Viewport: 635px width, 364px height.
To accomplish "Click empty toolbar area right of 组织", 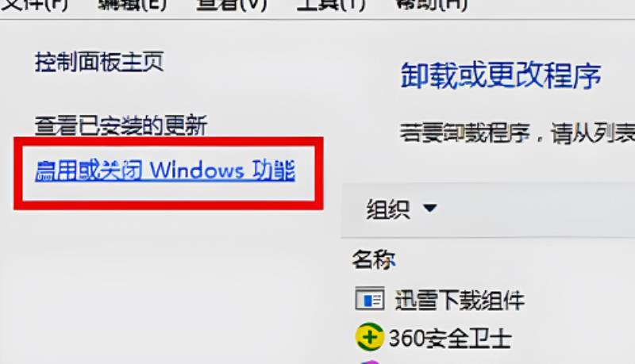I will [534, 209].
